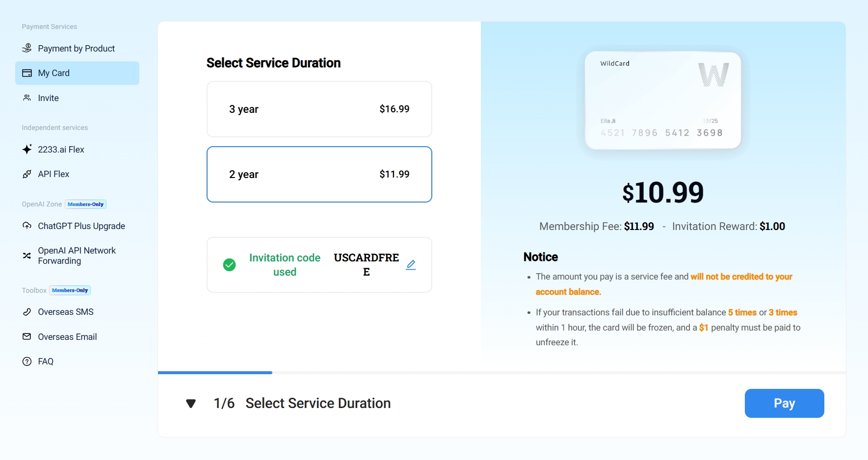Click the Payment by Product icon
This screenshot has width=868, height=460.
[x=27, y=48]
